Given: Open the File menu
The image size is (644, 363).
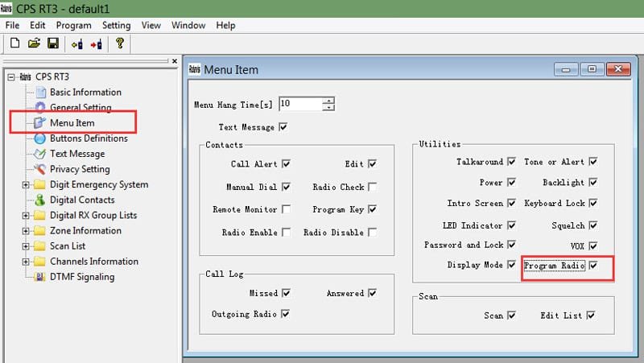Looking at the screenshot, I should click(12, 26).
